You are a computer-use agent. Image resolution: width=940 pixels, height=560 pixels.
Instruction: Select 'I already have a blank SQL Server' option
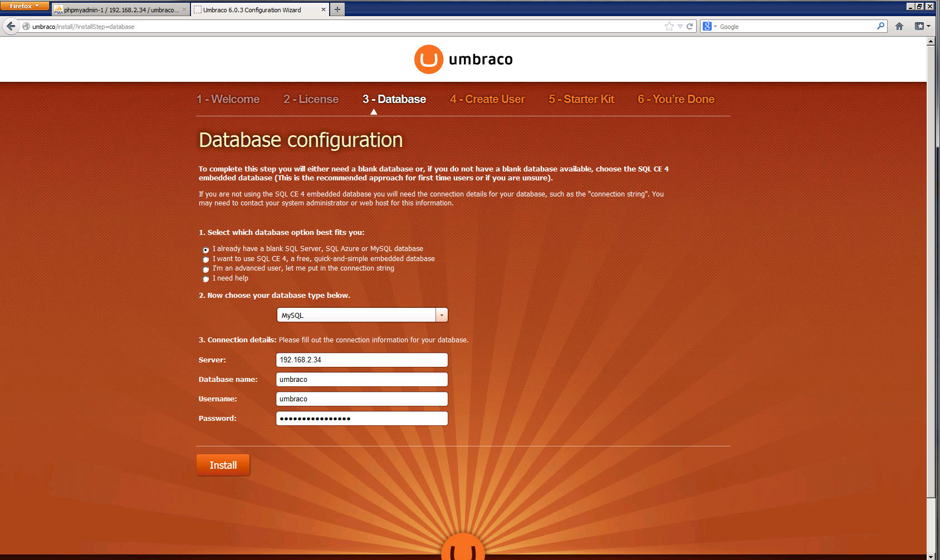click(205, 249)
